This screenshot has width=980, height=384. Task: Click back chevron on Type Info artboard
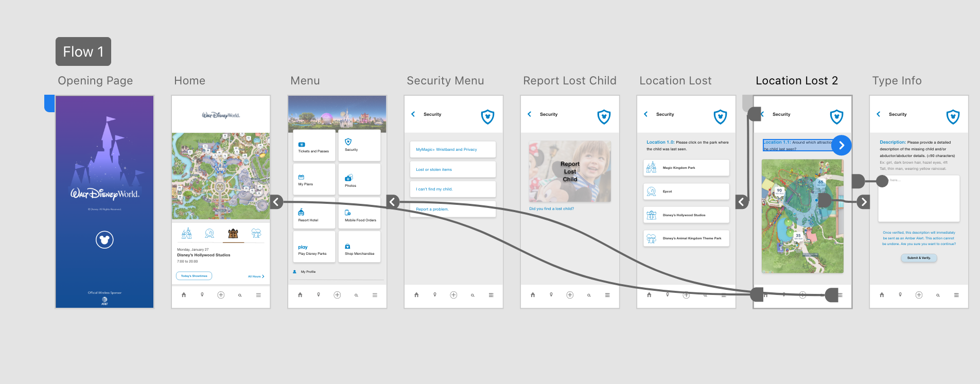878,114
